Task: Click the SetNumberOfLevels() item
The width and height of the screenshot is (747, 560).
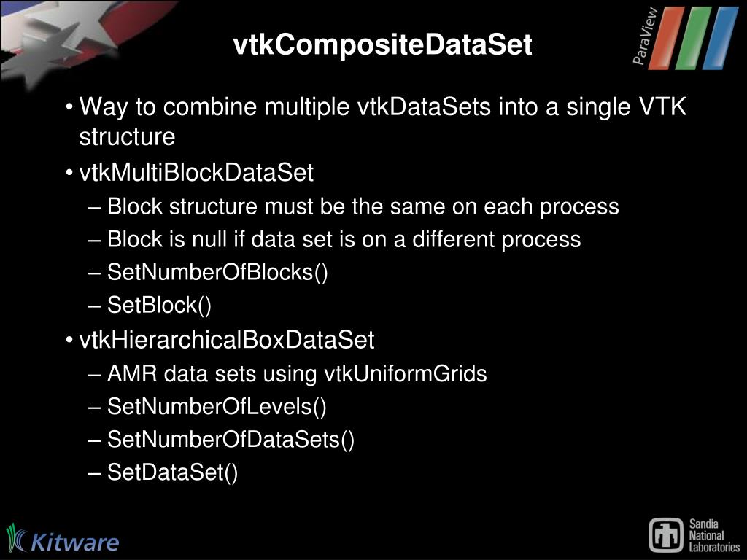Action: click(217, 407)
